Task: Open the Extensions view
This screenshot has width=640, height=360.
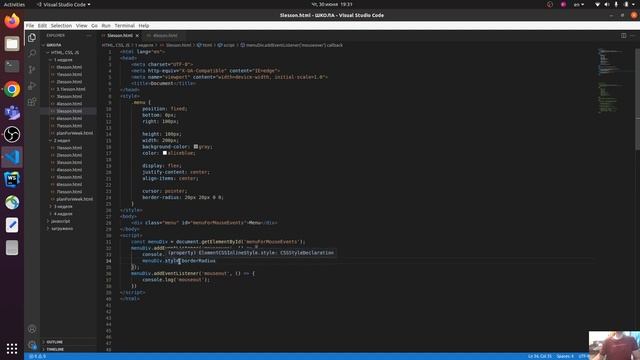Action: point(32,102)
